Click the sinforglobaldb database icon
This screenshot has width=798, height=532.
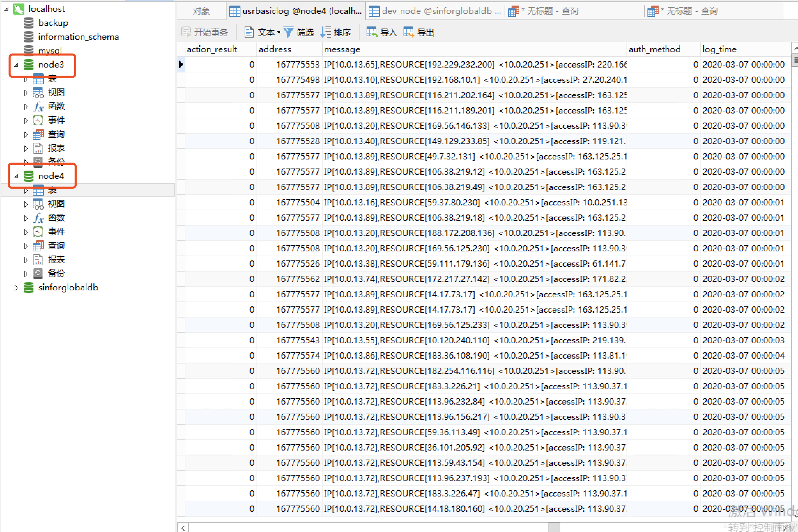coord(29,287)
